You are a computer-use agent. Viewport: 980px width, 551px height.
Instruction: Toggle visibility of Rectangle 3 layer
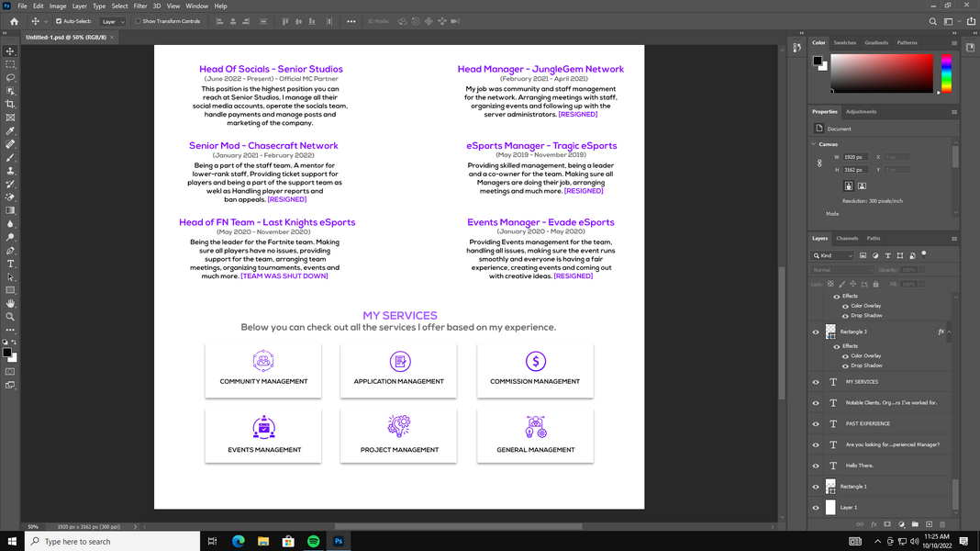(x=816, y=332)
